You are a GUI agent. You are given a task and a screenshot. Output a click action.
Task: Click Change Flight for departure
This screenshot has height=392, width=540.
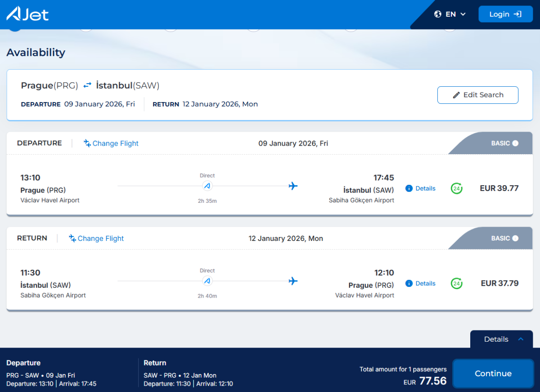(x=111, y=143)
